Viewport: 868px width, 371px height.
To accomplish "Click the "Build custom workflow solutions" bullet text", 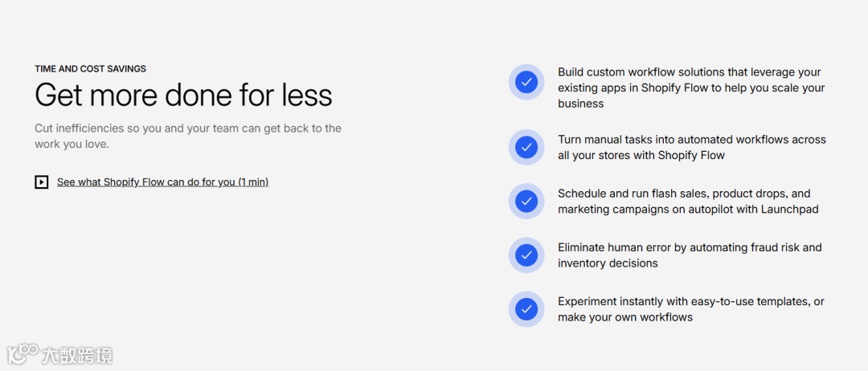I will (691, 88).
